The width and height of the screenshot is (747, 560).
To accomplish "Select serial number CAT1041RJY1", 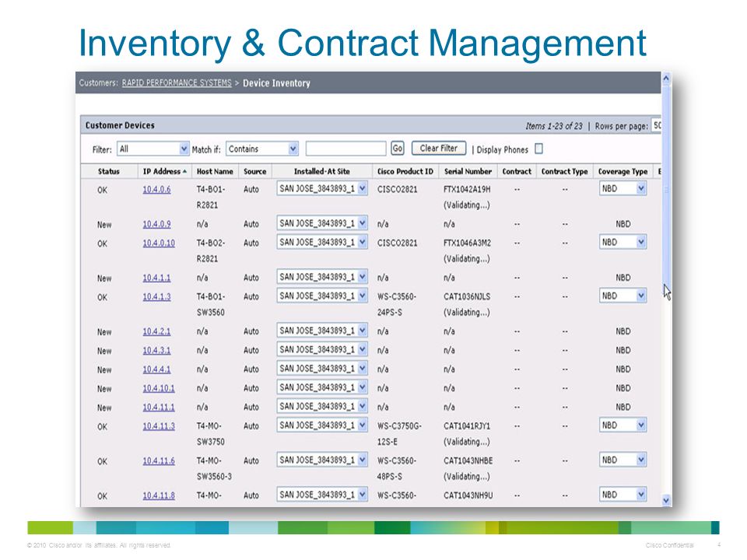I will (x=467, y=426).
